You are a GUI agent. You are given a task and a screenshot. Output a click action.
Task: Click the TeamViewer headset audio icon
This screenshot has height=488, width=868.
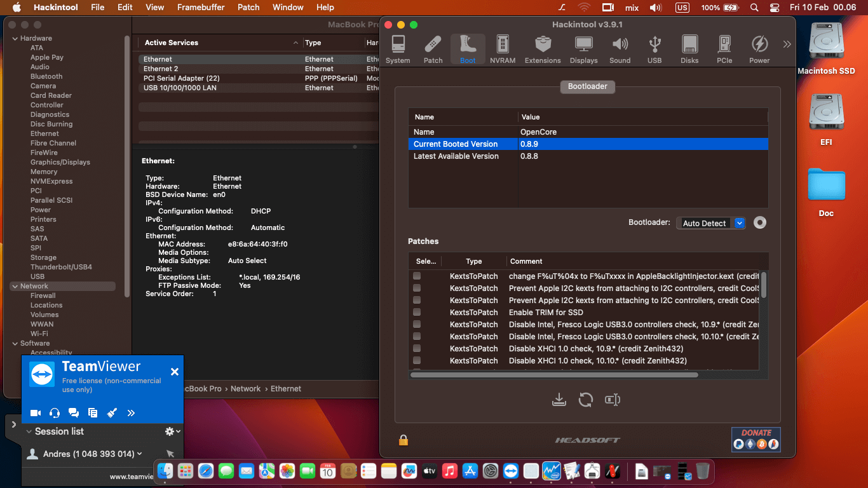(x=55, y=413)
